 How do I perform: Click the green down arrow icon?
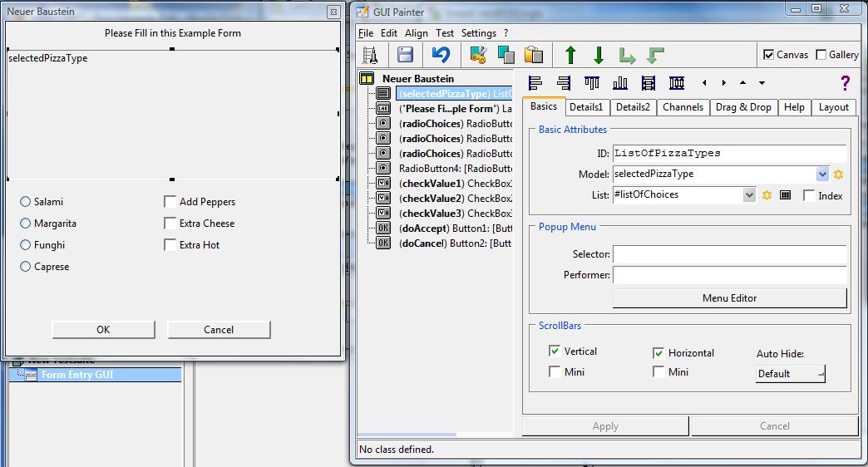coord(599,56)
